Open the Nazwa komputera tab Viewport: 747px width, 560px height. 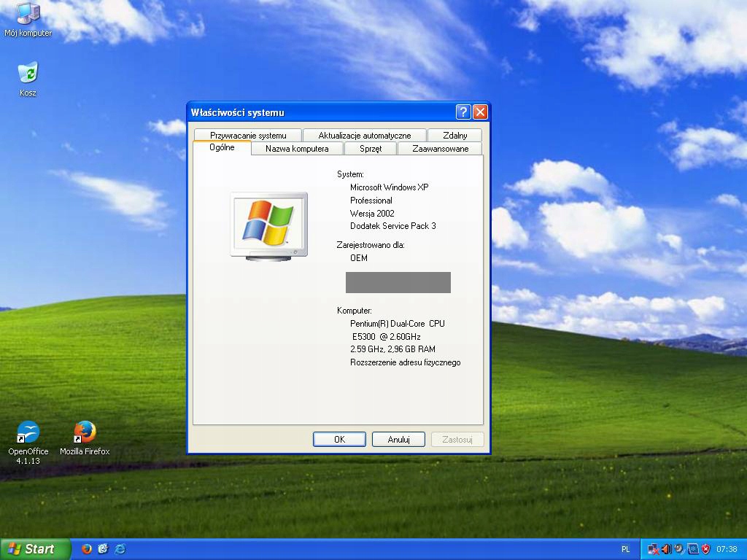click(x=297, y=149)
